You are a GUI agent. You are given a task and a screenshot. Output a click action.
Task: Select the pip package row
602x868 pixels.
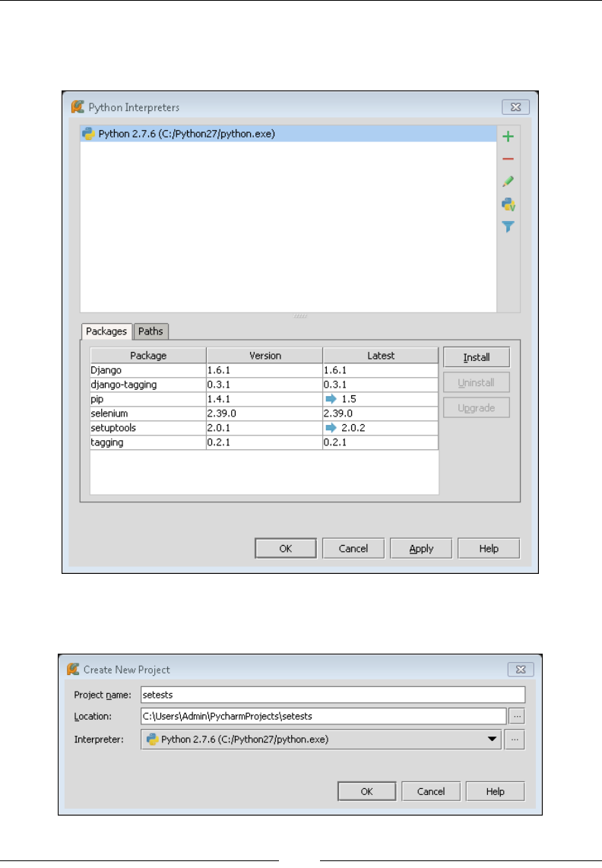[x=265, y=399]
